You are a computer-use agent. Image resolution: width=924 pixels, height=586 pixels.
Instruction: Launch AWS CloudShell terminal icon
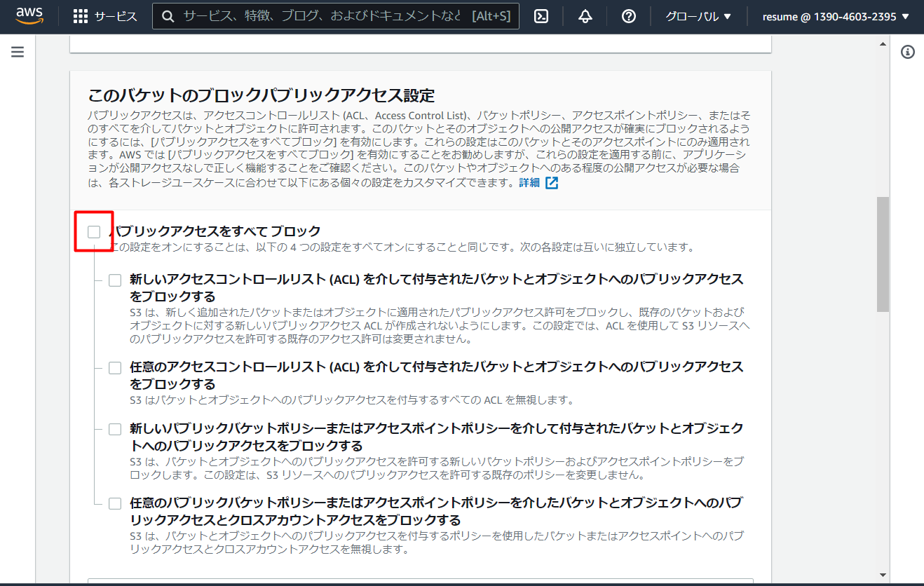pyautogui.click(x=541, y=17)
